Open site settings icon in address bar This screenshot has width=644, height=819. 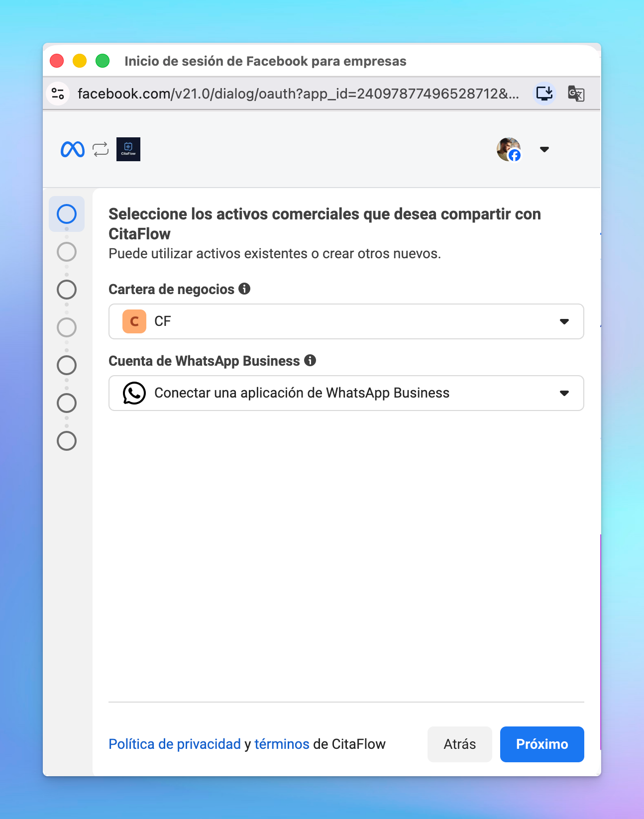tap(58, 94)
